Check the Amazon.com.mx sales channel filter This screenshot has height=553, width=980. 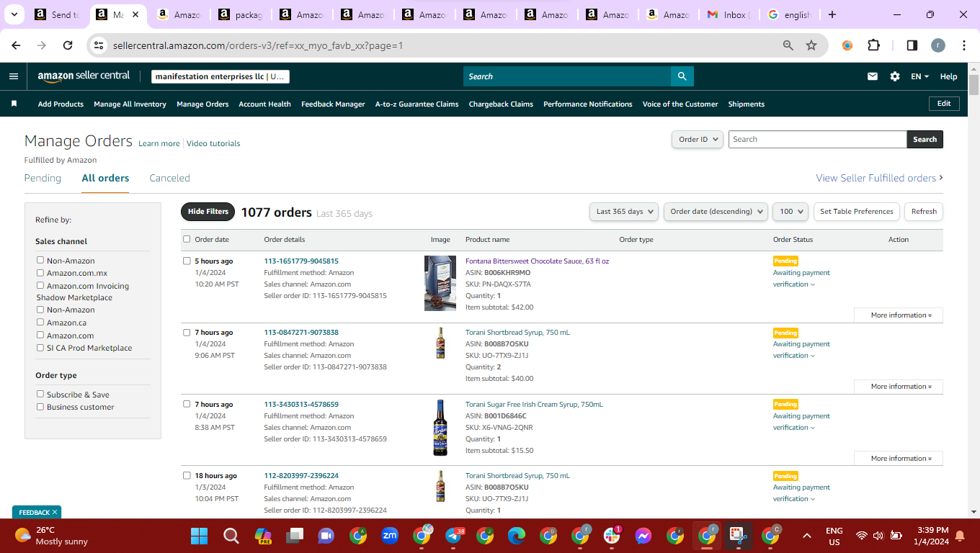40,273
